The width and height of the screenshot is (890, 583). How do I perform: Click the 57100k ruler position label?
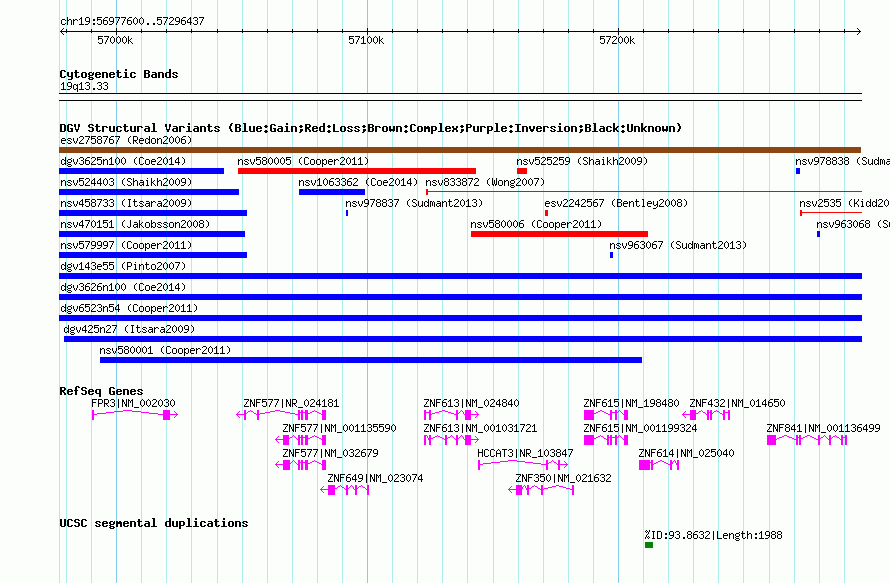pos(366,40)
